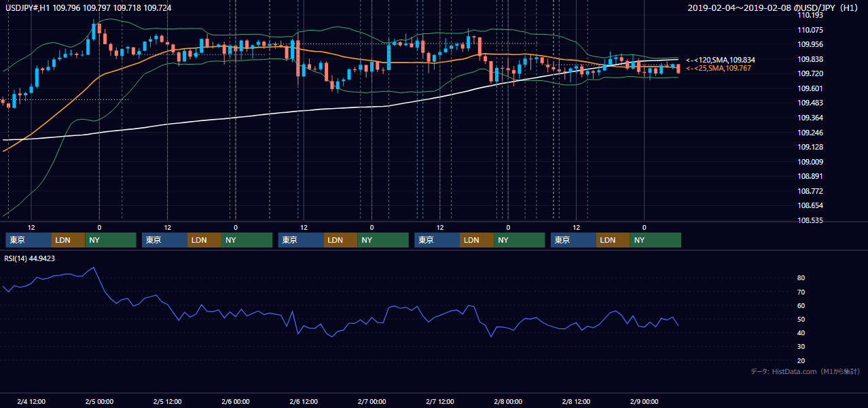Select the 2/4 12:00 date marker
This screenshot has width=868, height=408.
(31, 401)
